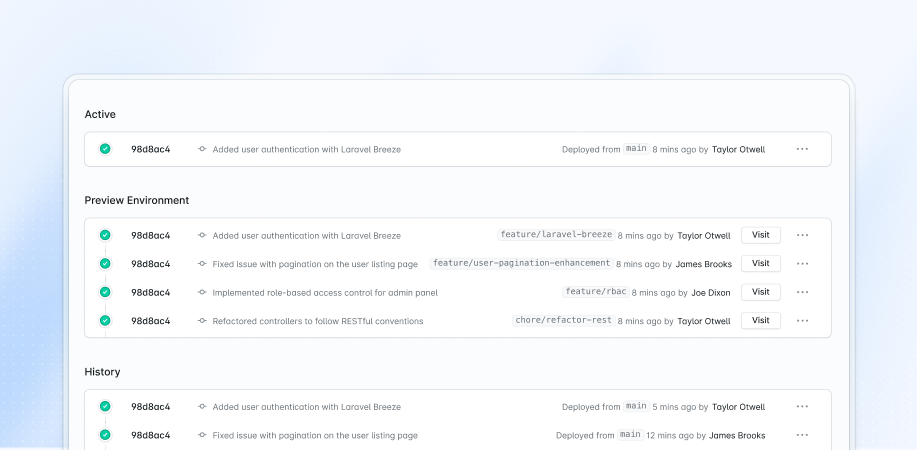Open ellipsis menu for feature/laravel-breeze row
The height and width of the screenshot is (450, 917).
(802, 235)
